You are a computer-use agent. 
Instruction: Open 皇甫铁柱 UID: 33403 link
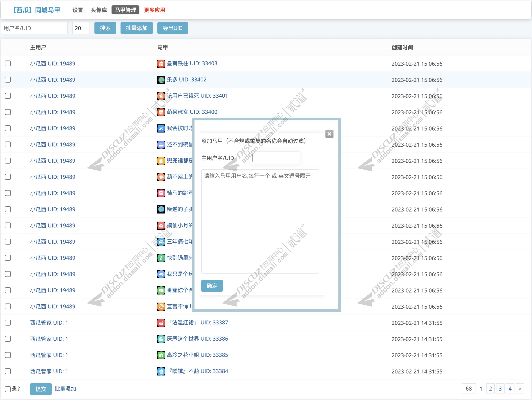[192, 63]
